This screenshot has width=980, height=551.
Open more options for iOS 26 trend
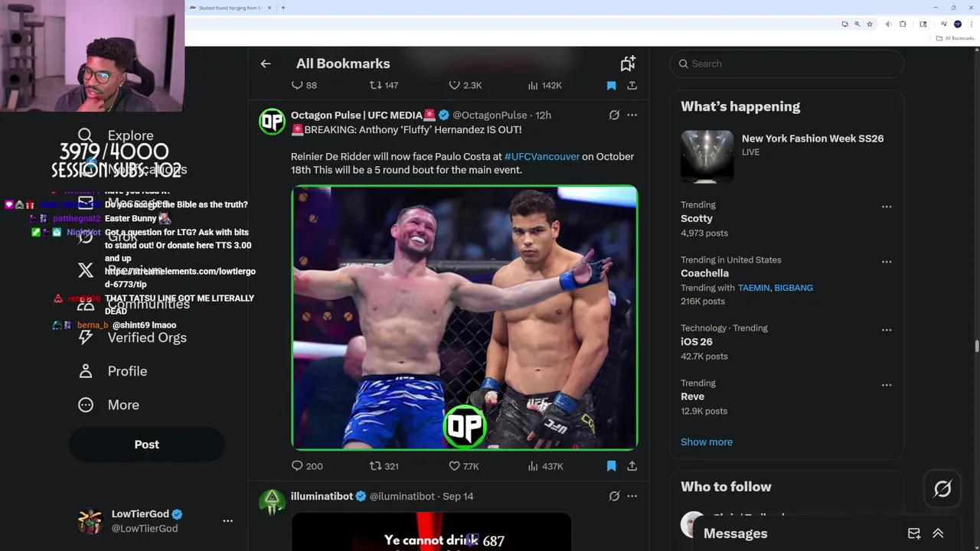887,330
